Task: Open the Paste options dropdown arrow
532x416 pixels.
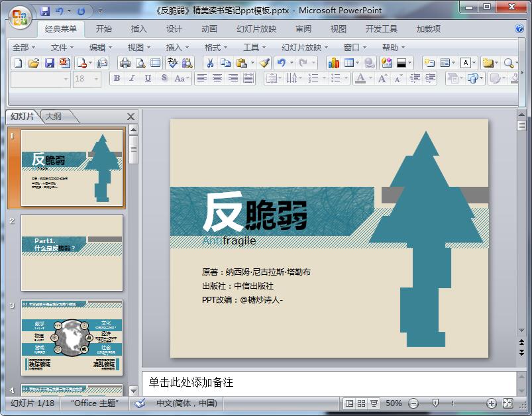Action: [x=252, y=63]
